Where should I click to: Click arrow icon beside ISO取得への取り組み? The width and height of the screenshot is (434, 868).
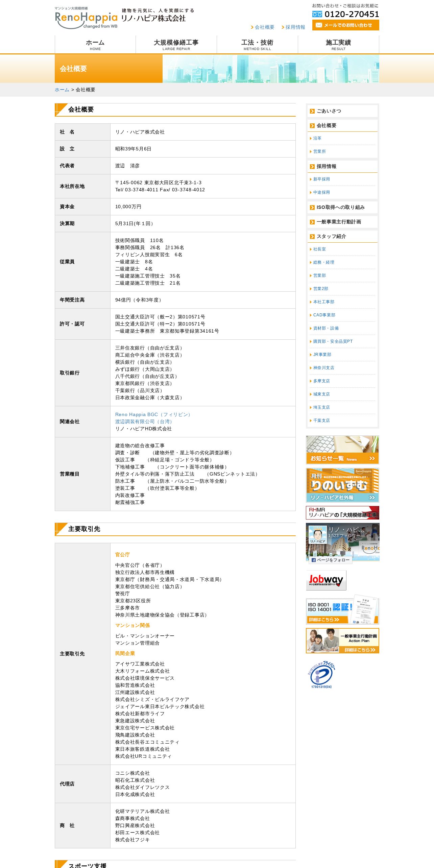click(x=312, y=208)
